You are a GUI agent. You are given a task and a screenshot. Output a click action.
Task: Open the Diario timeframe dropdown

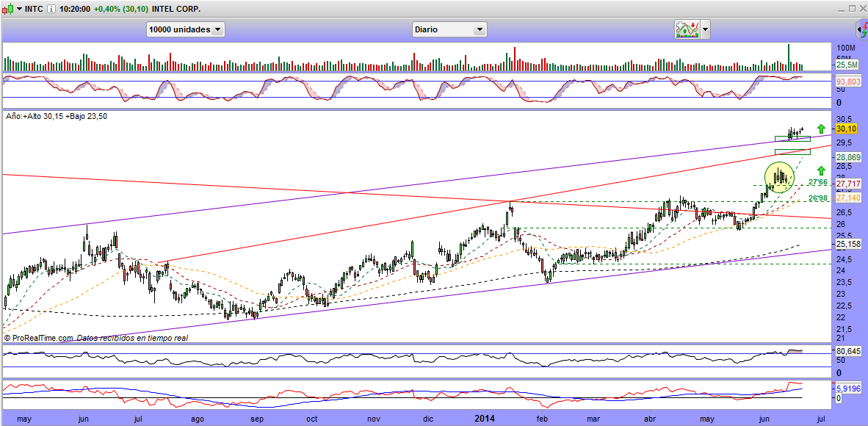(x=449, y=29)
